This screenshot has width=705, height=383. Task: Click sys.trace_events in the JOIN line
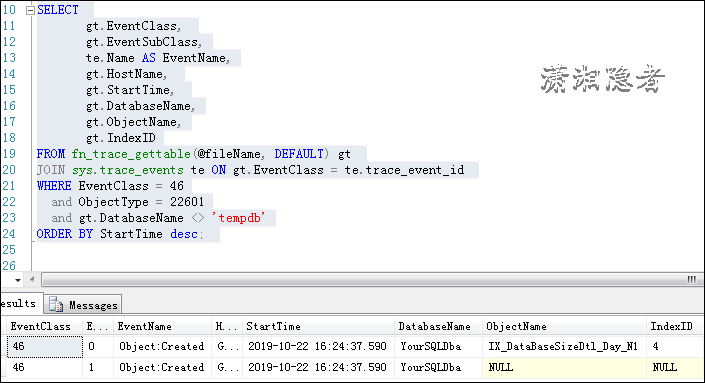[x=128, y=170]
